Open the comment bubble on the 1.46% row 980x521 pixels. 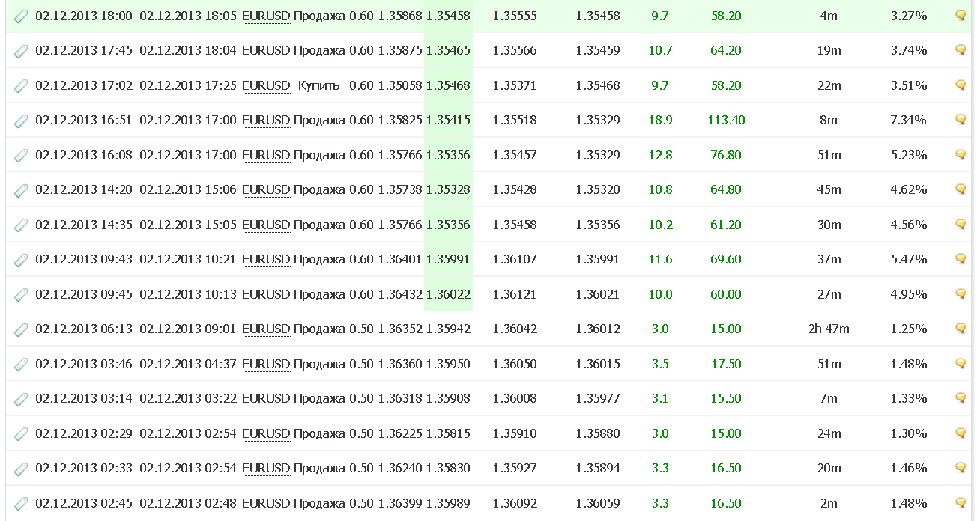tap(961, 467)
